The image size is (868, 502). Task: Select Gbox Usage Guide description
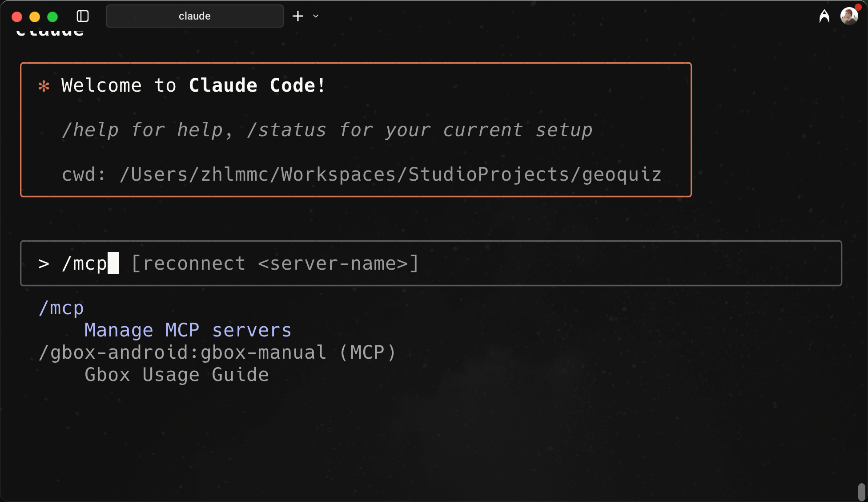coord(177,375)
